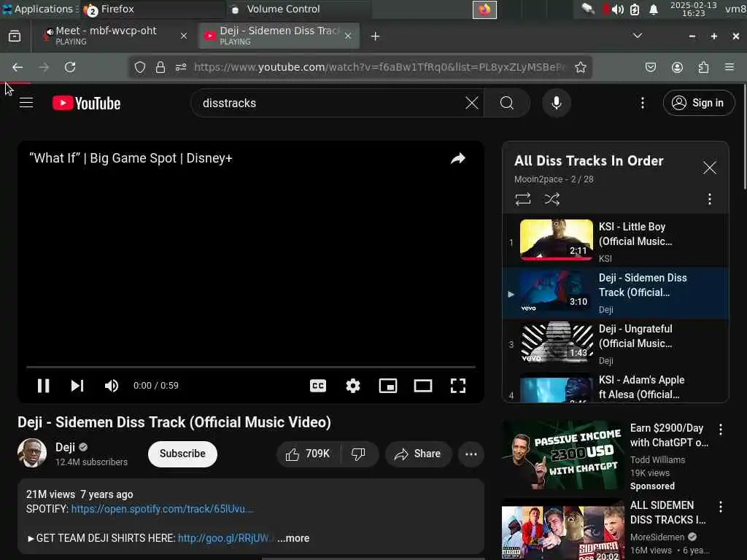Open options for Earn $2900/Day ad

pos(720,429)
